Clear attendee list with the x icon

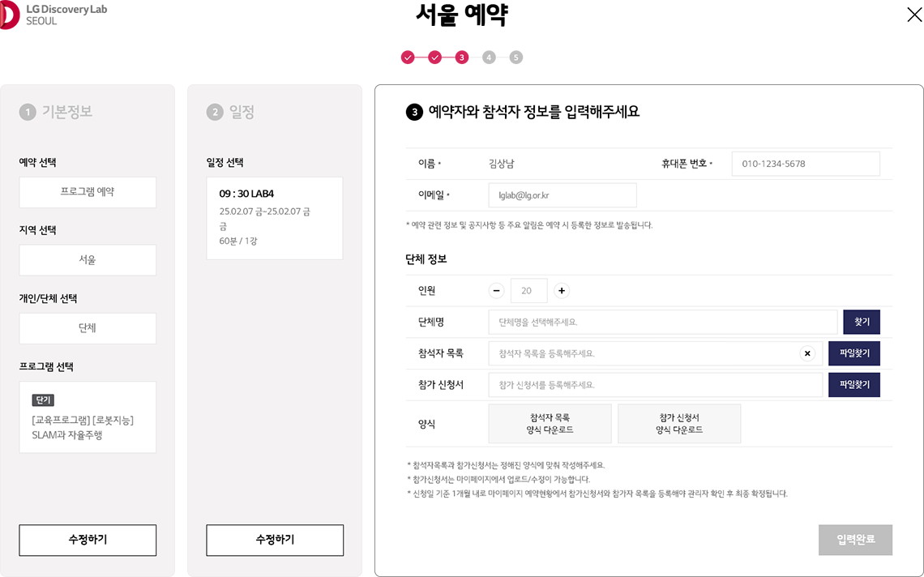[x=807, y=353]
